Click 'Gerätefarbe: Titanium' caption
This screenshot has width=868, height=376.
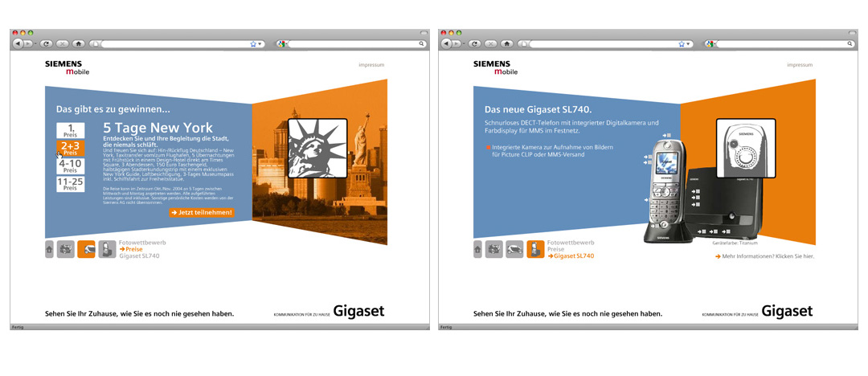tap(735, 243)
